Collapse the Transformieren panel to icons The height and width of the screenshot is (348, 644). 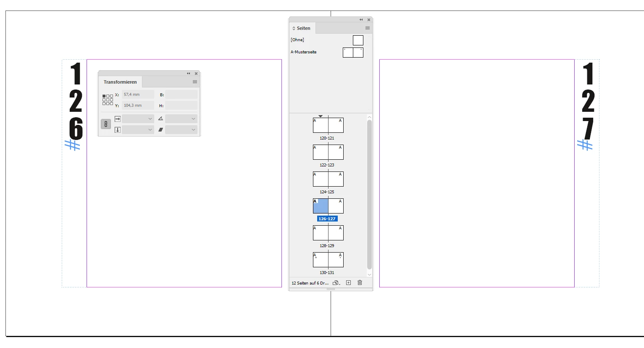coord(189,74)
